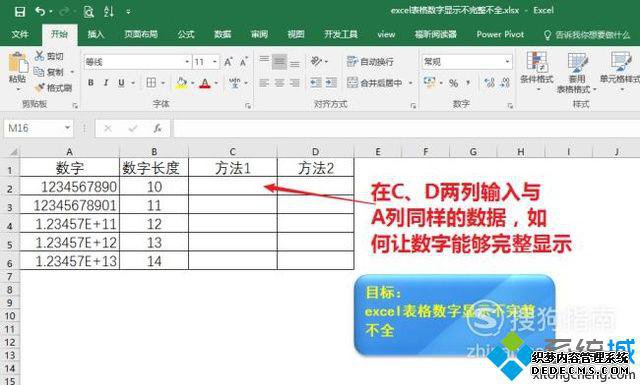The image size is (640, 385).
Task: Click the phonetic guide (wén) icon
Action: point(235,83)
